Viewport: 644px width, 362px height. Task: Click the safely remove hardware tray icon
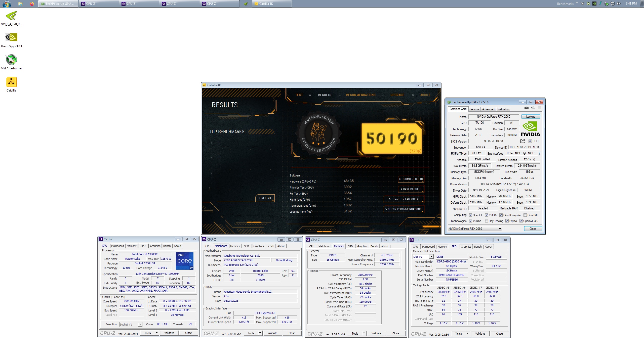pos(607,4)
